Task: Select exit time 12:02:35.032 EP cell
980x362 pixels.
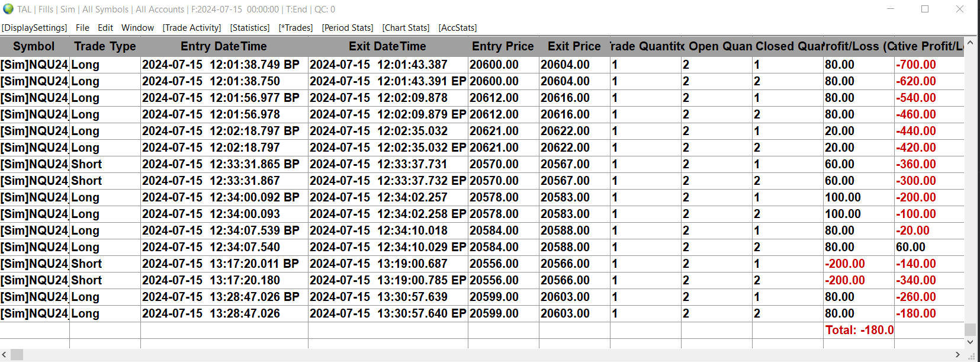Action: point(388,148)
